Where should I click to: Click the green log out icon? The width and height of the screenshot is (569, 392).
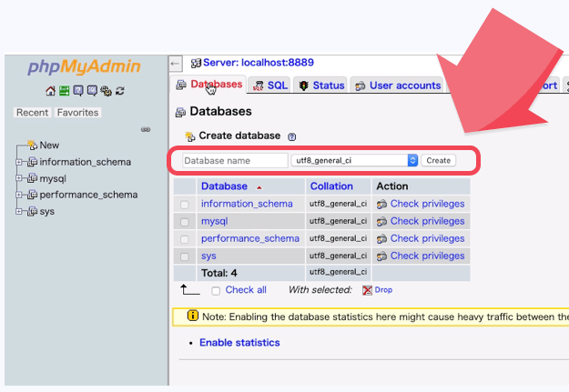click(65, 91)
